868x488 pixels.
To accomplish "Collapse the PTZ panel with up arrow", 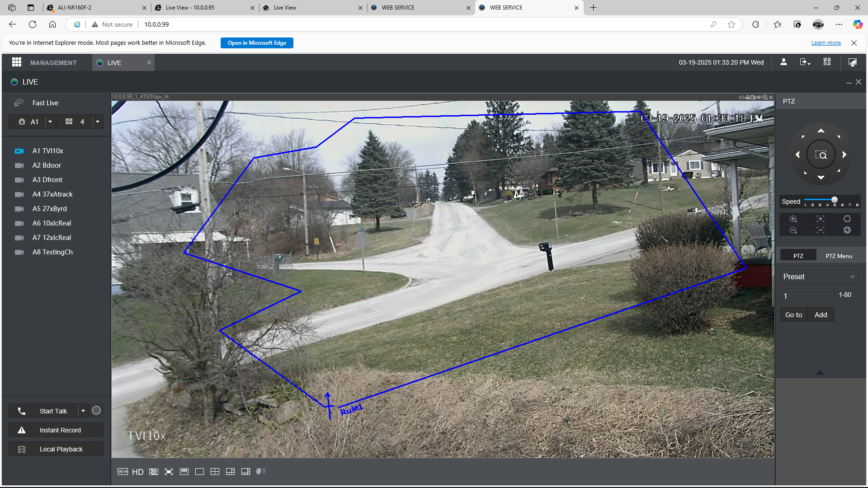I will 820,373.
